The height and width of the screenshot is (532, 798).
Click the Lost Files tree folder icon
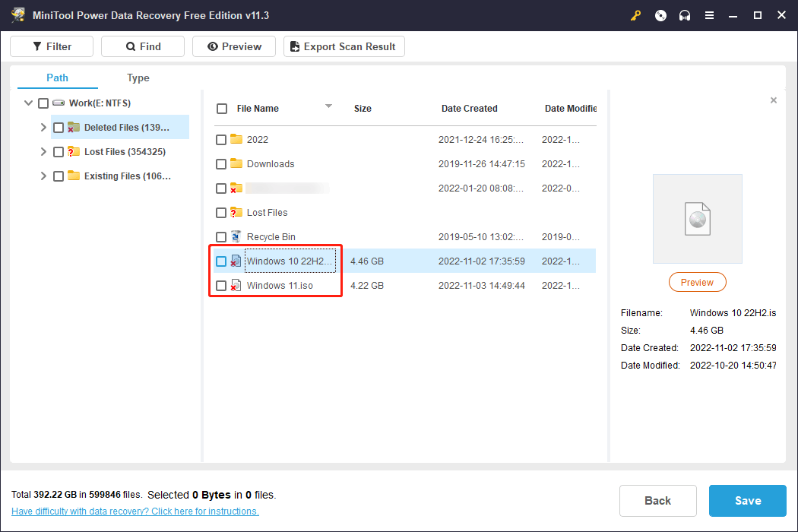[74, 152]
